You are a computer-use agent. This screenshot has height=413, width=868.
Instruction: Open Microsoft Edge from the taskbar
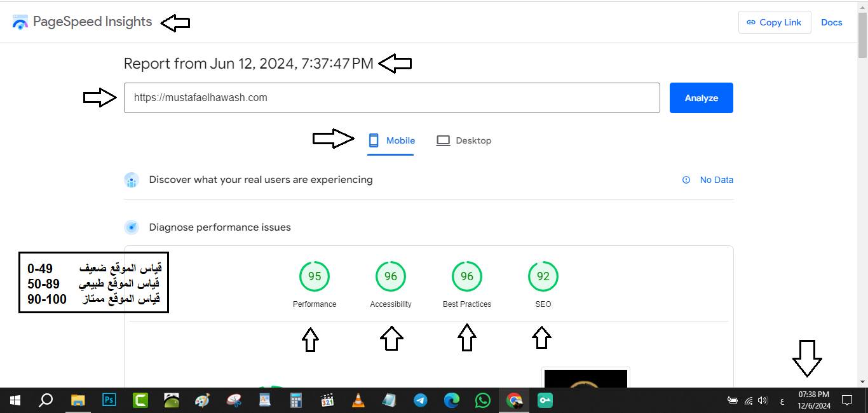[x=452, y=400]
